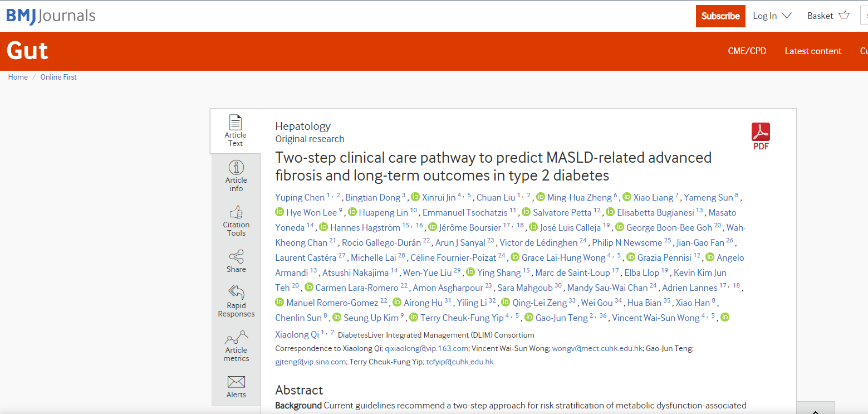View Article metrics graph icon
This screenshot has width=868, height=414.
pos(236,338)
